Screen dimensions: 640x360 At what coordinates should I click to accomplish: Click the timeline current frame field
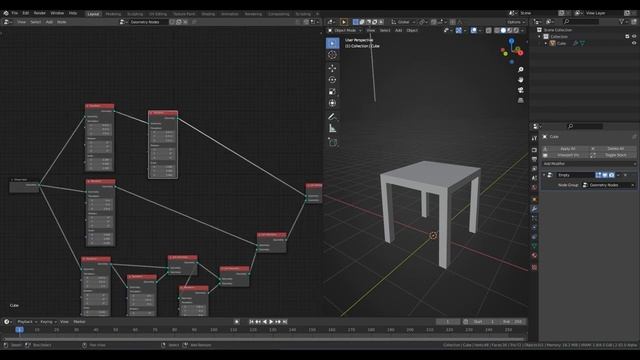coord(448,322)
